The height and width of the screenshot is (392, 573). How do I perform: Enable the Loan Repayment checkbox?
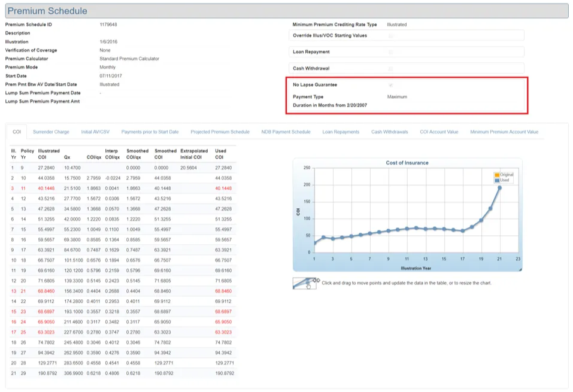[x=391, y=52]
